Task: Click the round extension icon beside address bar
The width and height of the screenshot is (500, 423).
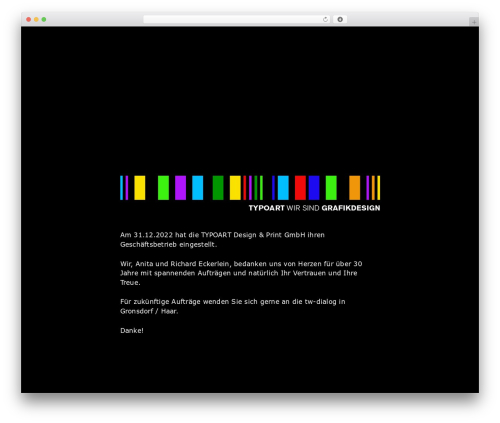Action: pos(340,20)
